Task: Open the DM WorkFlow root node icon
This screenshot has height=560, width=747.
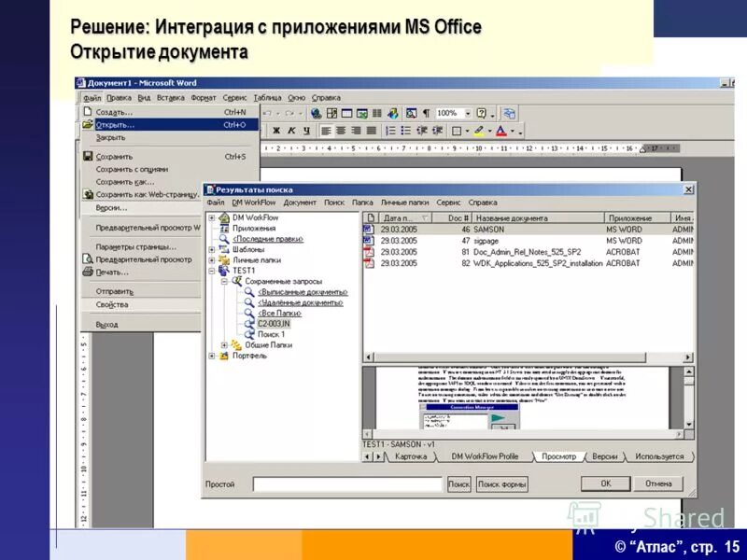Action: 223,217
